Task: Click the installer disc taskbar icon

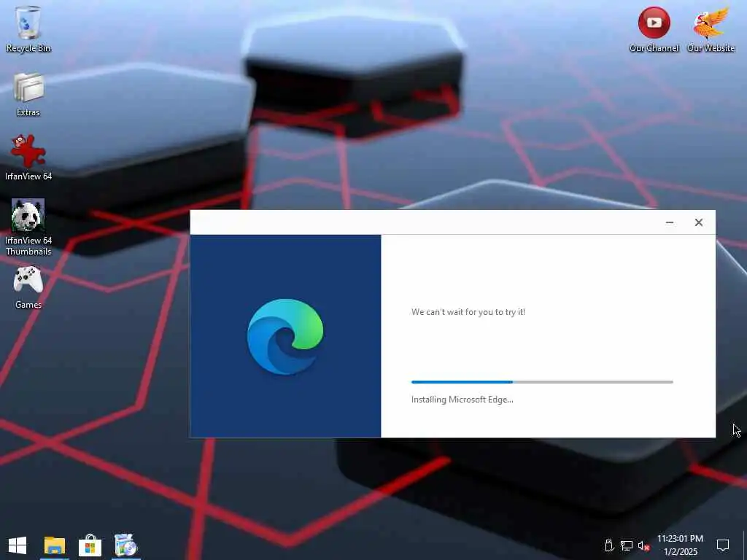Action: 126,545
